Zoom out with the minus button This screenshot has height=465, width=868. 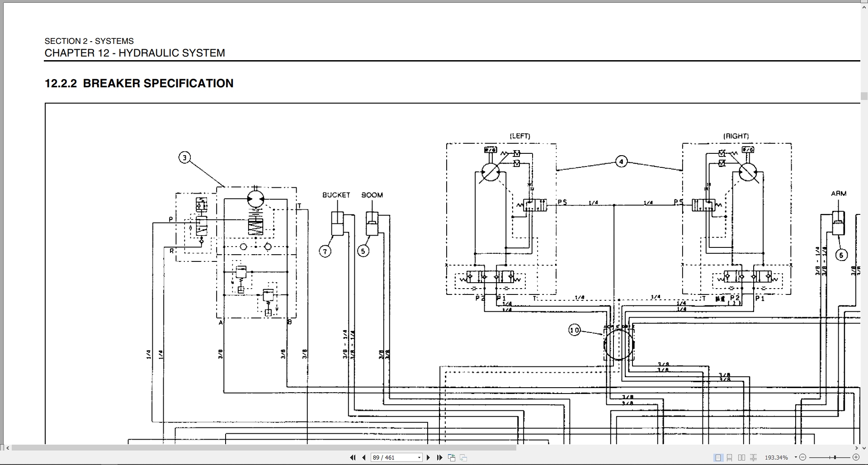point(803,458)
